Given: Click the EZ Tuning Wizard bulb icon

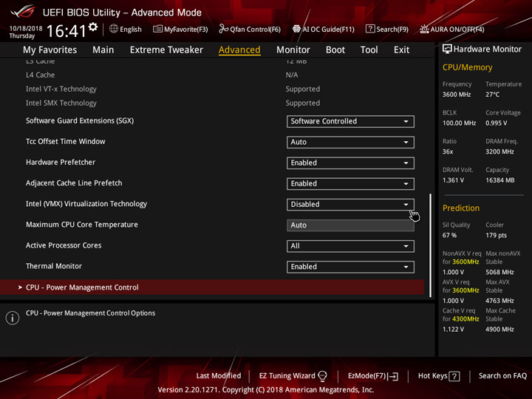Looking at the screenshot, I should (322, 376).
